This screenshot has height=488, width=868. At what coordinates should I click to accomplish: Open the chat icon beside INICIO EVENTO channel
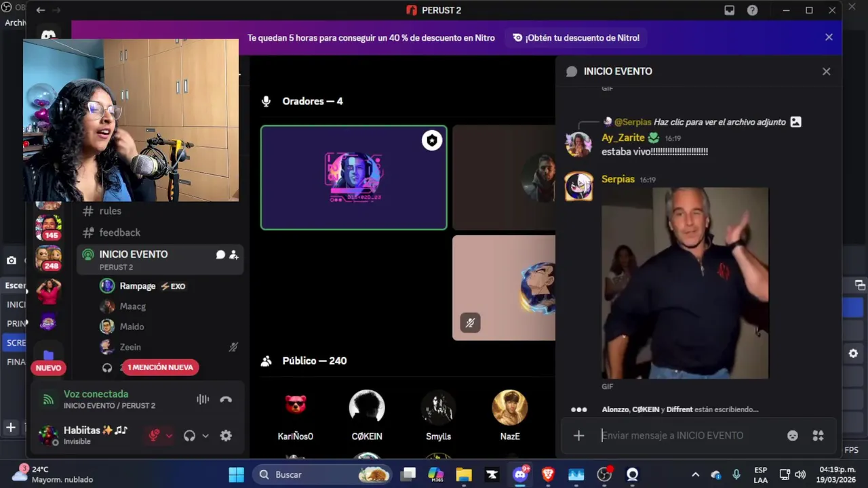click(220, 255)
